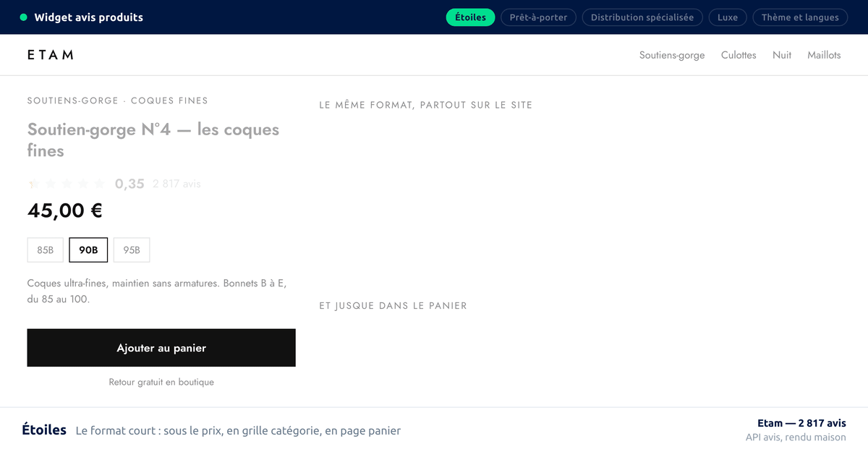
Task: Click Etam — 2 817 avis footer text
Action: [801, 423]
